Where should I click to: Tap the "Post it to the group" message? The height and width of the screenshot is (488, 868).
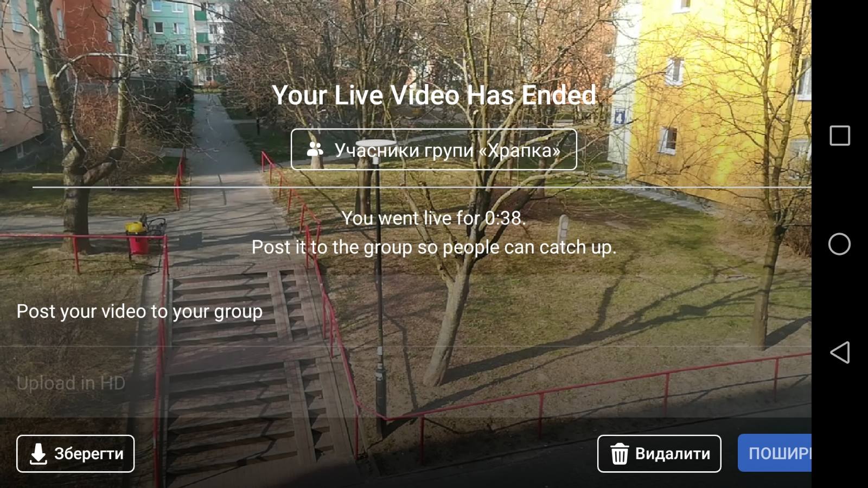pos(434,247)
